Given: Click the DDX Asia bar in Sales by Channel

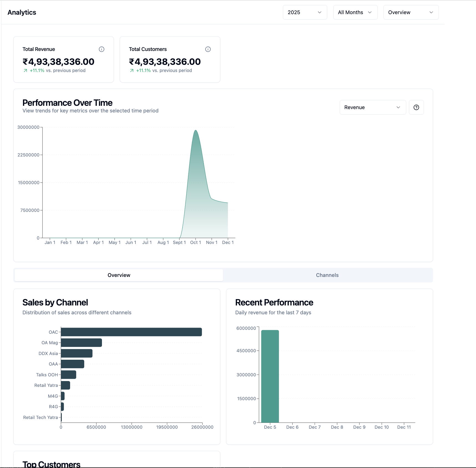Looking at the screenshot, I should coord(76,353).
